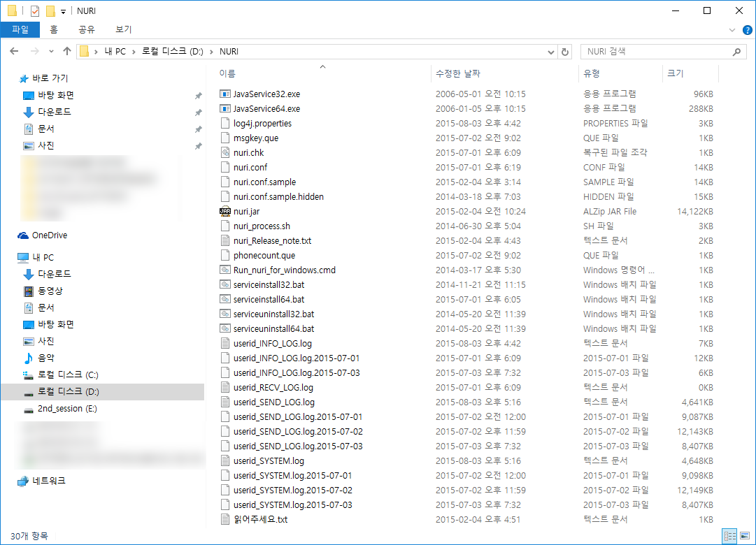Click the up-directory arrow icon
The image size is (756, 545).
(x=67, y=52)
